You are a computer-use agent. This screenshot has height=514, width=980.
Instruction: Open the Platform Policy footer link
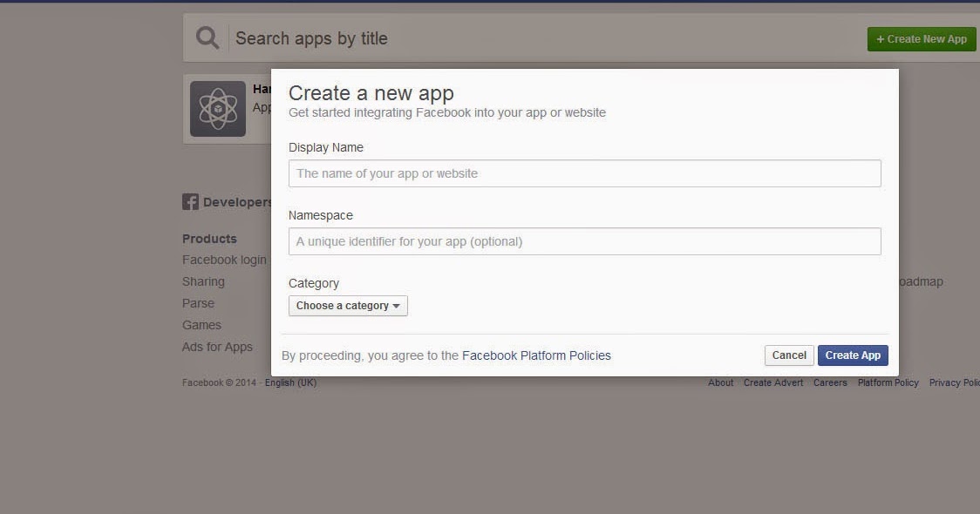888,382
